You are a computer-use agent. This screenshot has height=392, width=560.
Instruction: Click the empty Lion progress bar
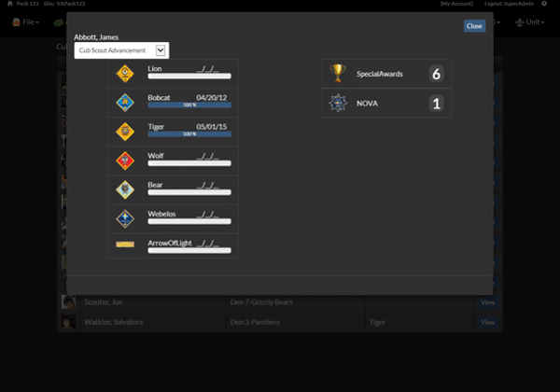tap(189, 76)
